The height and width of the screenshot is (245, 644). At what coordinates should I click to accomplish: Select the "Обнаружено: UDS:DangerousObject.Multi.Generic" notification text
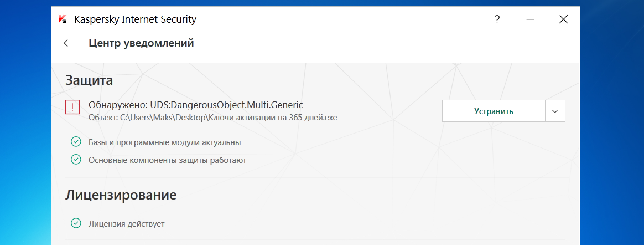(196, 105)
